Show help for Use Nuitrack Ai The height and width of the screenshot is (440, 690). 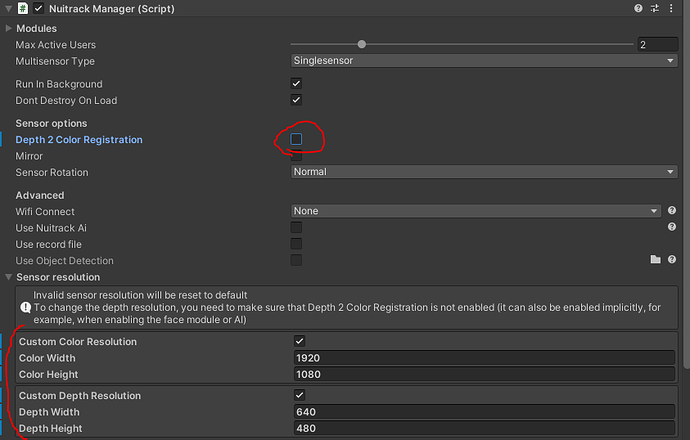[x=672, y=227]
